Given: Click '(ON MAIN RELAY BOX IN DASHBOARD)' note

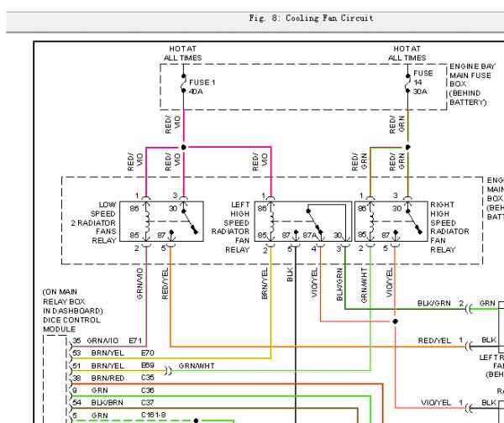Looking at the screenshot, I should pos(72,301).
